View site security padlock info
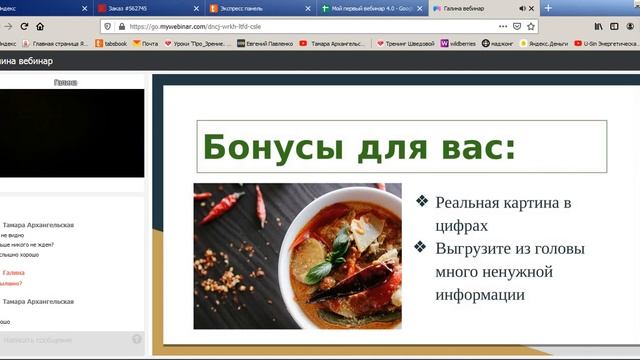 point(122,27)
